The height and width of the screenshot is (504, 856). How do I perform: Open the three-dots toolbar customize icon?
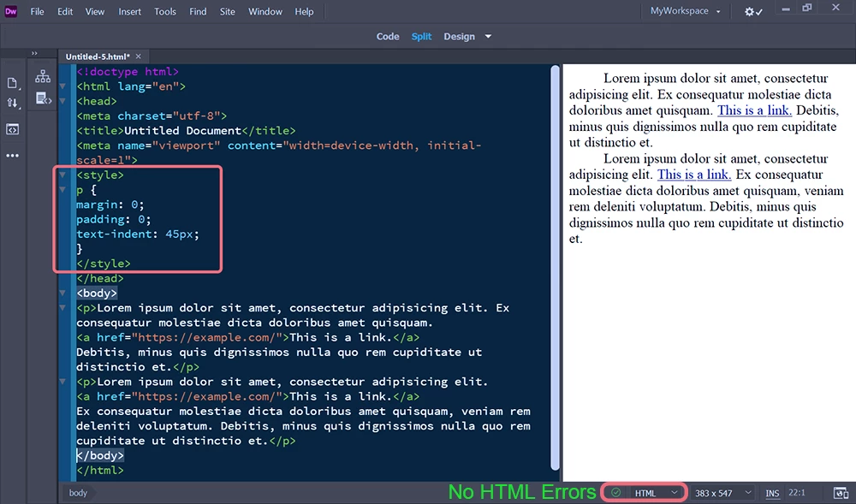click(12, 156)
